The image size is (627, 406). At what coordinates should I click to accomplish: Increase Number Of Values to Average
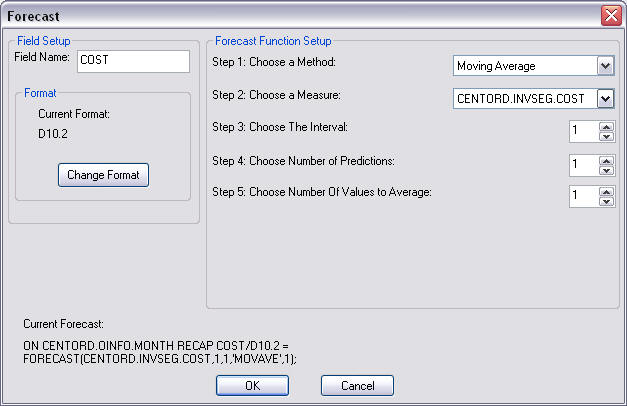pos(606,192)
